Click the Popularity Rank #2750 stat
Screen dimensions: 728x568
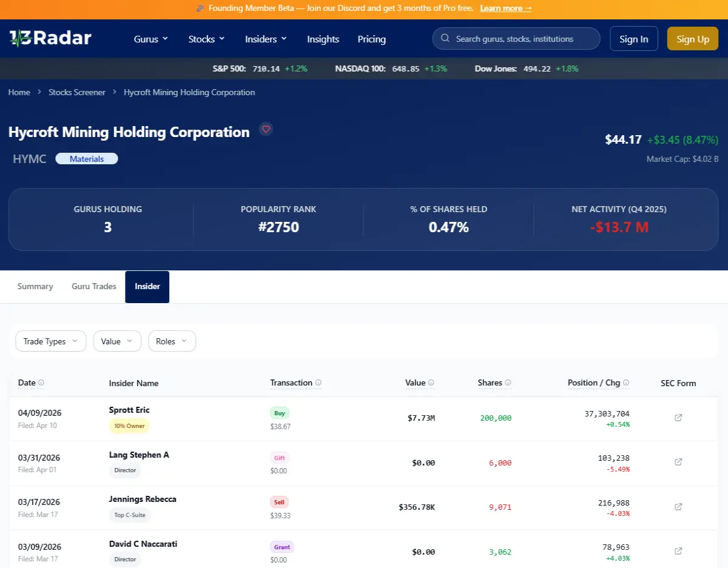[278, 219]
